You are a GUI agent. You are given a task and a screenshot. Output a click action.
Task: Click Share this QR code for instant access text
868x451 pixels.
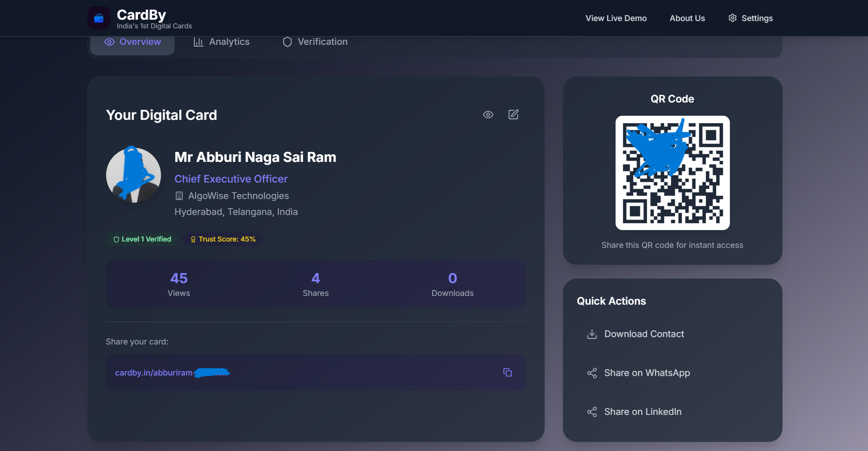[x=672, y=245]
